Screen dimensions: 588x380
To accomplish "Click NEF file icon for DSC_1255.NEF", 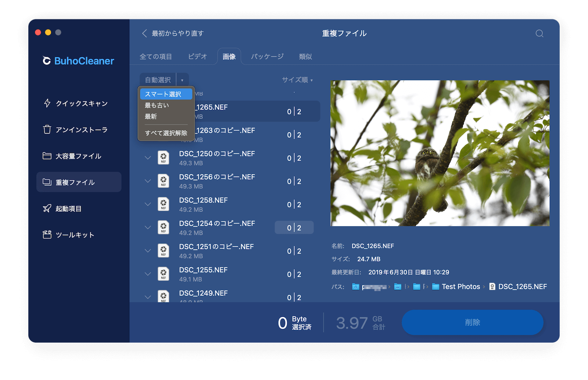I will 164,274.
